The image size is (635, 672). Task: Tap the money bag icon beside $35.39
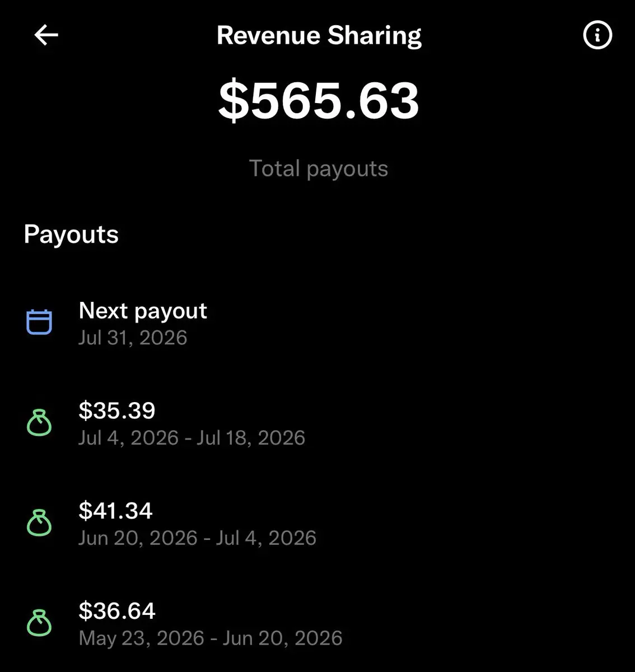(39, 423)
